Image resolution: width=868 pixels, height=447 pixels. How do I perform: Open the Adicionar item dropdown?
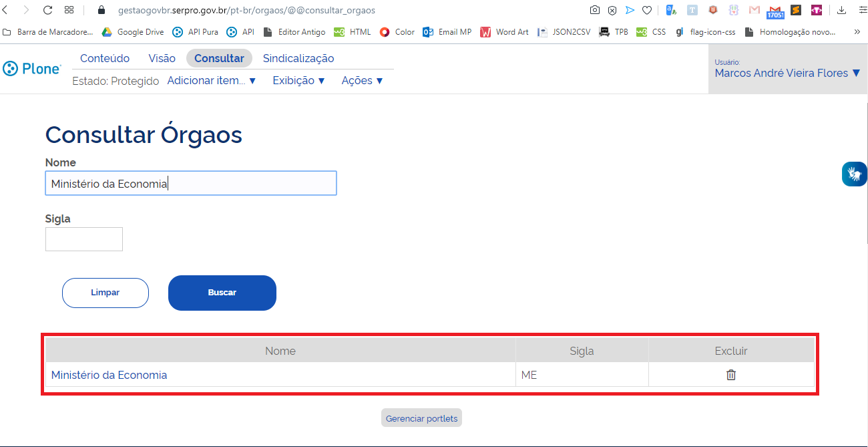point(212,80)
